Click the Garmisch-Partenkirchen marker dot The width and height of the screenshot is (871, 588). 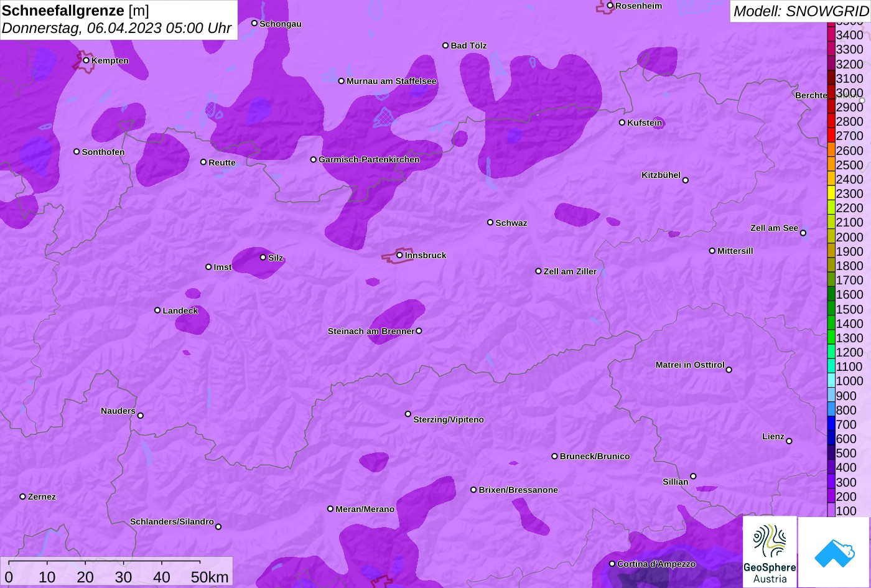coord(314,160)
